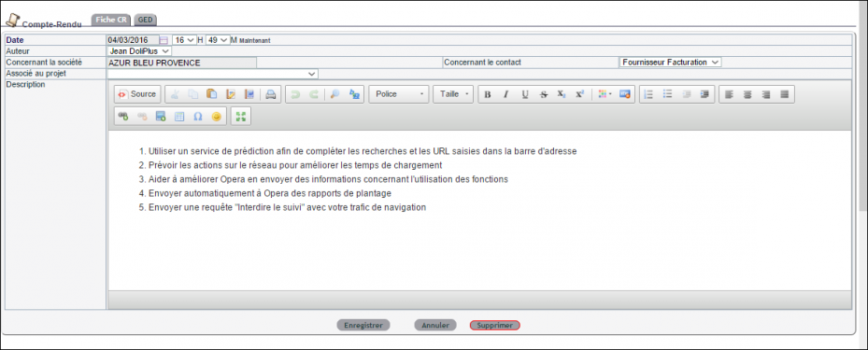The width and height of the screenshot is (868, 350).
Task: Open Fournisseur Facturation contact dropdown
Action: (670, 63)
